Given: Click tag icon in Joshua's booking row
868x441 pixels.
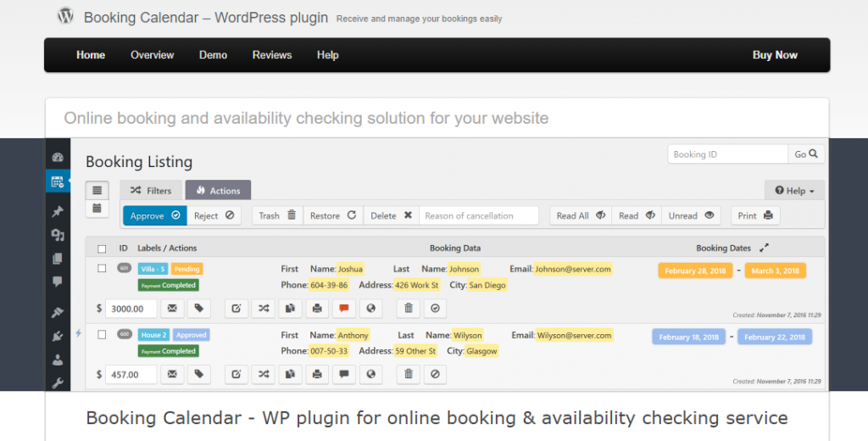Looking at the screenshot, I should click(x=198, y=309).
